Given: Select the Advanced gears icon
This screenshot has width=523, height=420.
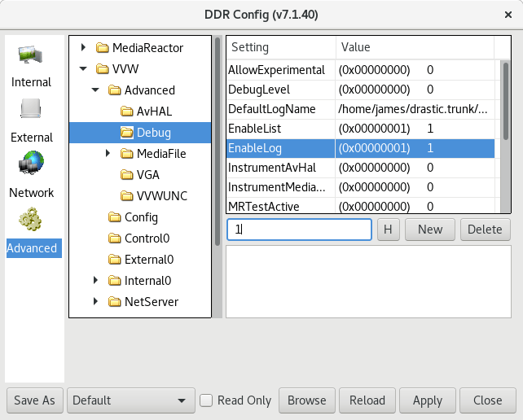Looking at the screenshot, I should [x=30, y=219].
